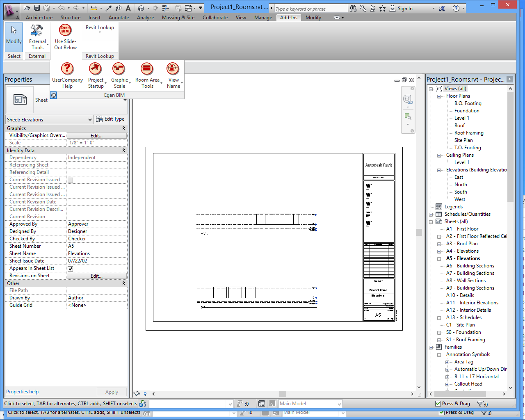
Task: Select sheet A8 - Wall Sections
Action: click(x=466, y=281)
